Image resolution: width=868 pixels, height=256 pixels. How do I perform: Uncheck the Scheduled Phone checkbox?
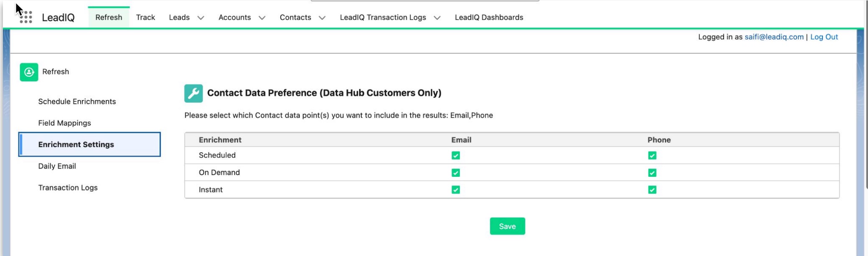click(652, 156)
